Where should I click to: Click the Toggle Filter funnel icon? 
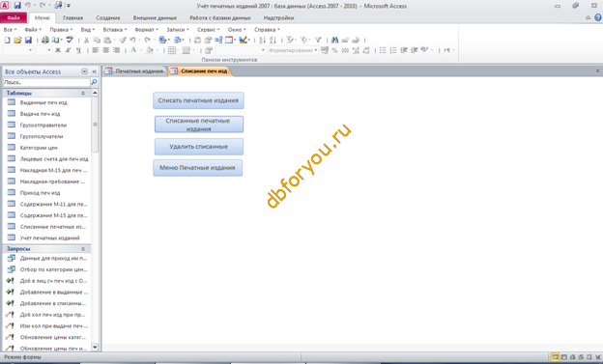318,40
